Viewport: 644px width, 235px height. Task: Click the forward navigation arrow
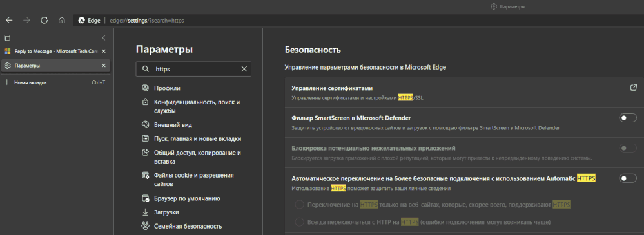point(26,20)
